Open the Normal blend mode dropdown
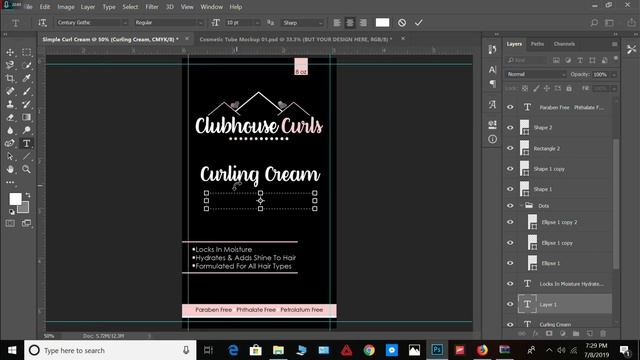 tap(536, 74)
